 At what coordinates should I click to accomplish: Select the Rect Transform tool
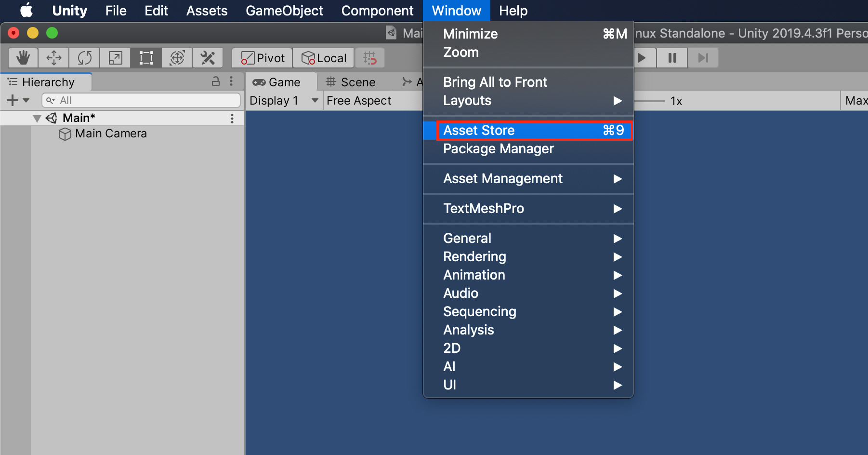[x=145, y=57]
